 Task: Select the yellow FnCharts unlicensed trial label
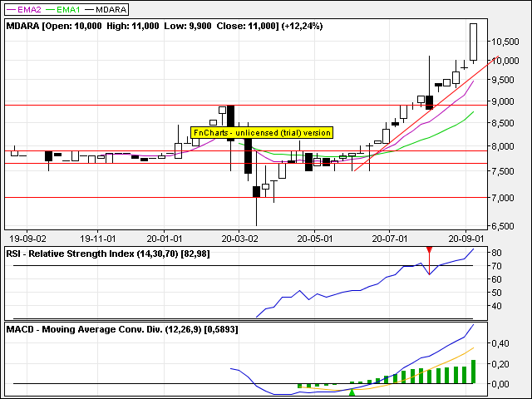(262, 132)
